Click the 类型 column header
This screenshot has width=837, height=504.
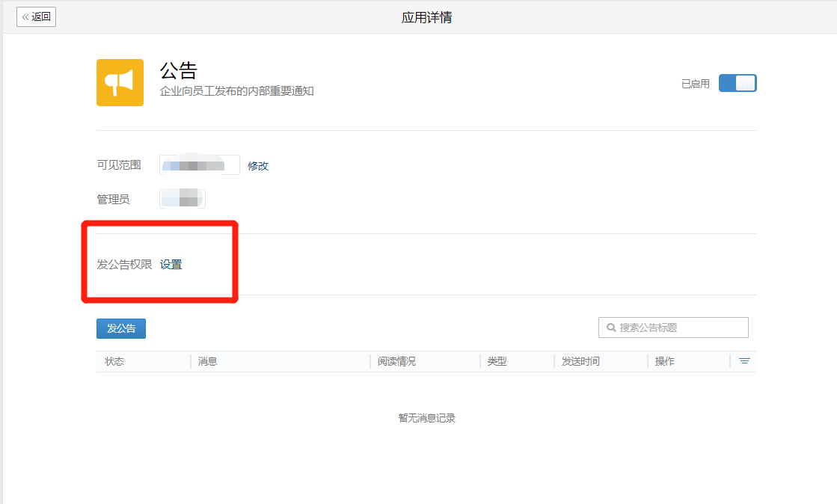click(x=497, y=360)
